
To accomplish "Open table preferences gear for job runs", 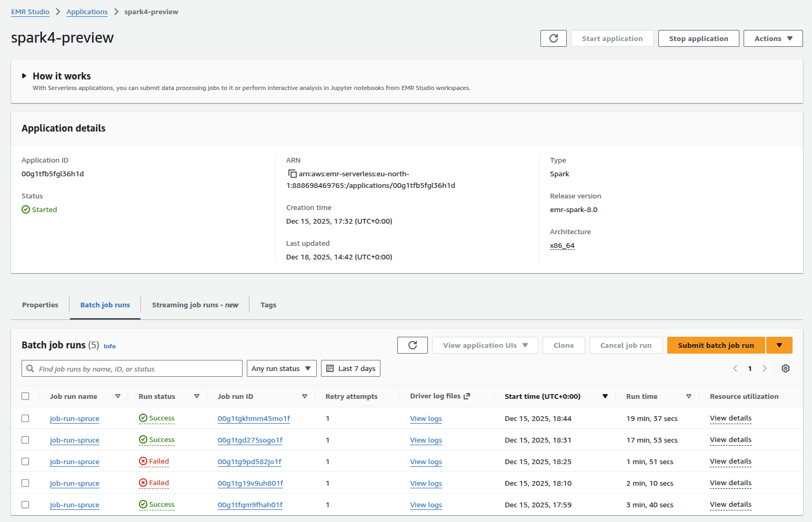I will pyautogui.click(x=785, y=368).
